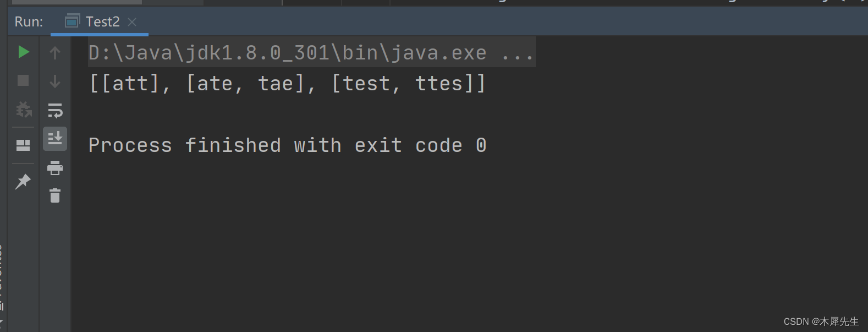Click the Up the Stack Trace arrow
The image size is (868, 332).
[x=55, y=53]
